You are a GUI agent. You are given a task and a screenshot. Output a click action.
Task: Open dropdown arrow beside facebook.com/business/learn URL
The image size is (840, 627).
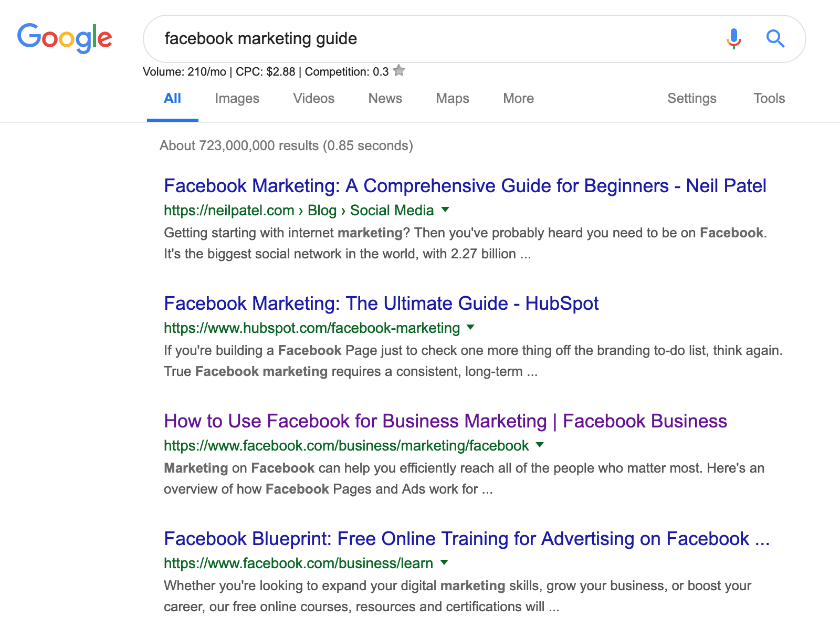444,562
